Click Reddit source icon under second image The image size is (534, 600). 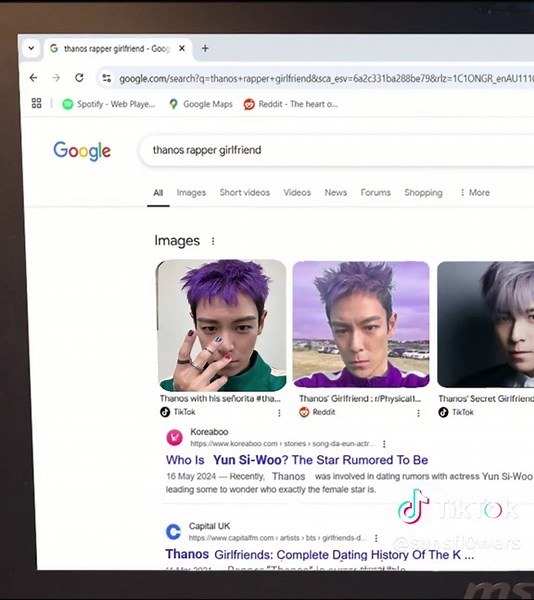click(304, 412)
